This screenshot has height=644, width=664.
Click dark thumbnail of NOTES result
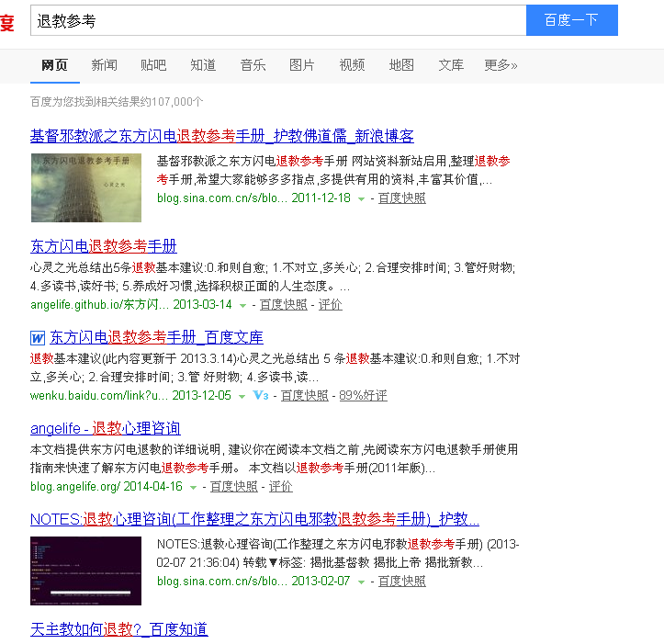click(x=86, y=571)
